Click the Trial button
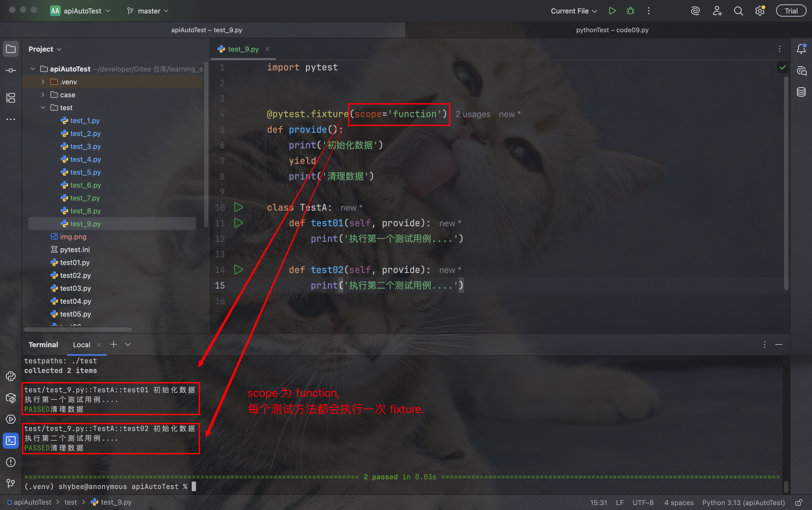 791,11
